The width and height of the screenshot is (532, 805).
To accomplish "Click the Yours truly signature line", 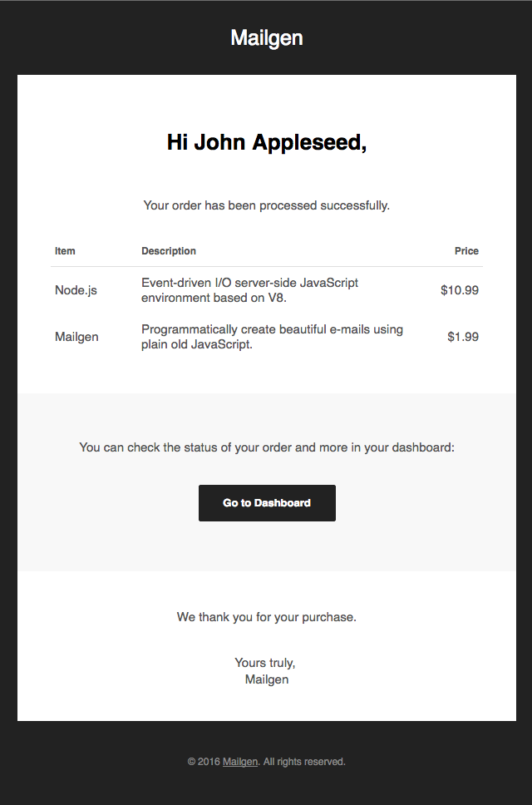I will pos(265,663).
